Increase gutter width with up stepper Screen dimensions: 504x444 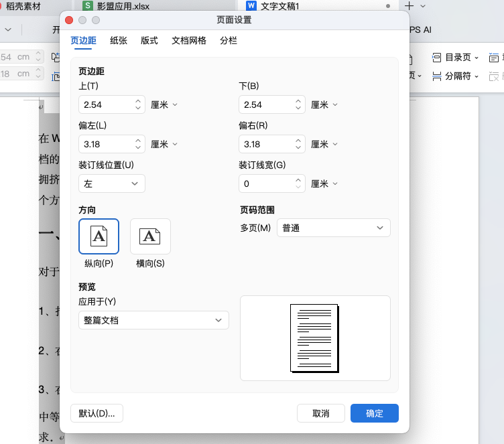(298, 180)
